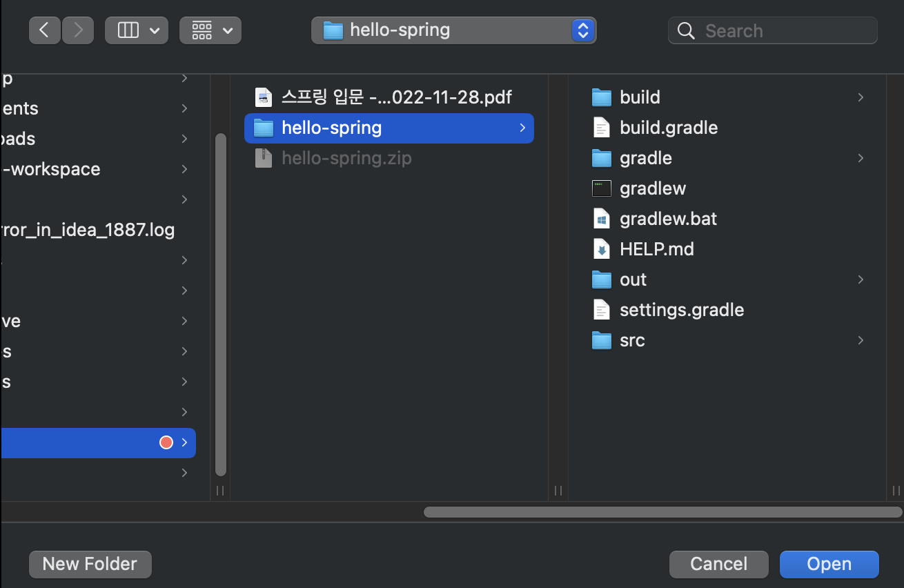Click the chevron next to hello-spring folder
Viewport: 904px width, 588px height.
pos(522,128)
